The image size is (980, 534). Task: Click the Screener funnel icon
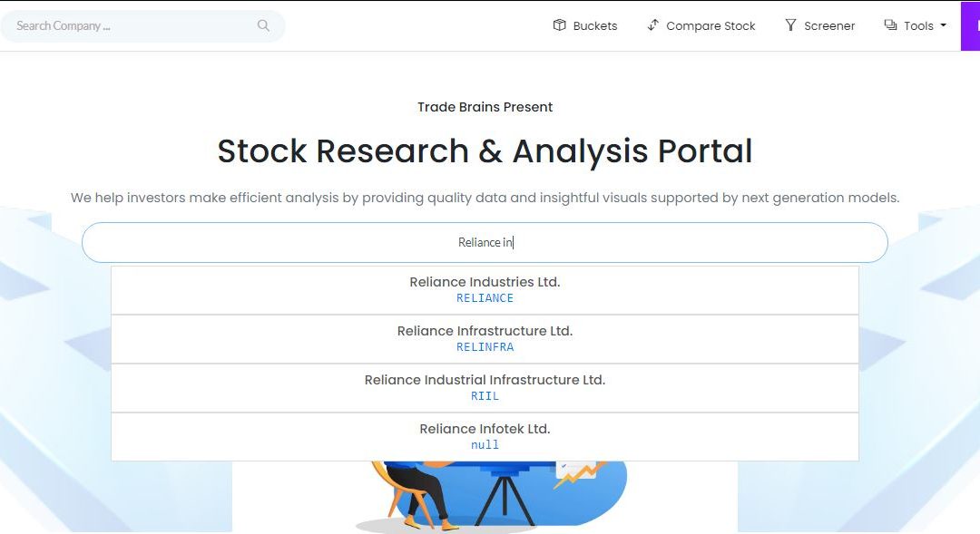point(790,25)
